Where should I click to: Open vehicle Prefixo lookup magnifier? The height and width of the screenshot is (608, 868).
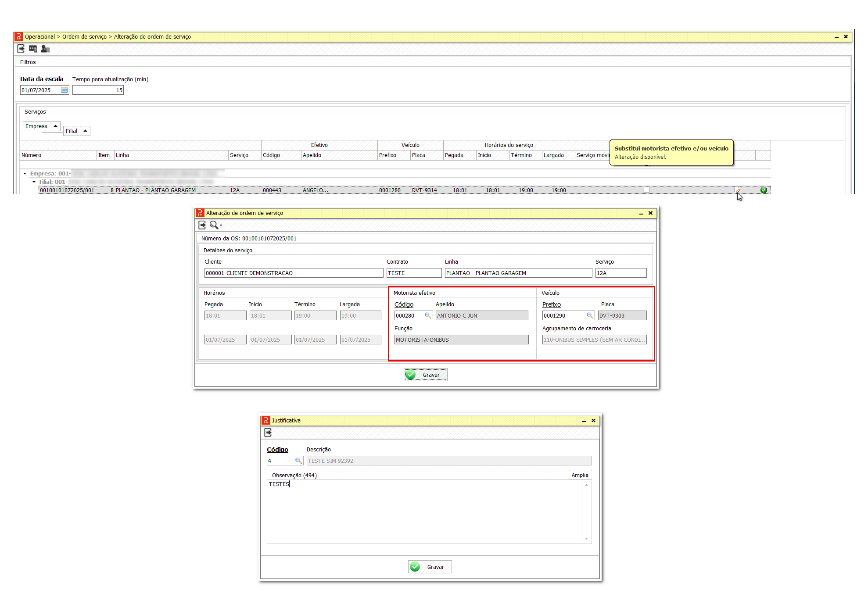coord(590,315)
